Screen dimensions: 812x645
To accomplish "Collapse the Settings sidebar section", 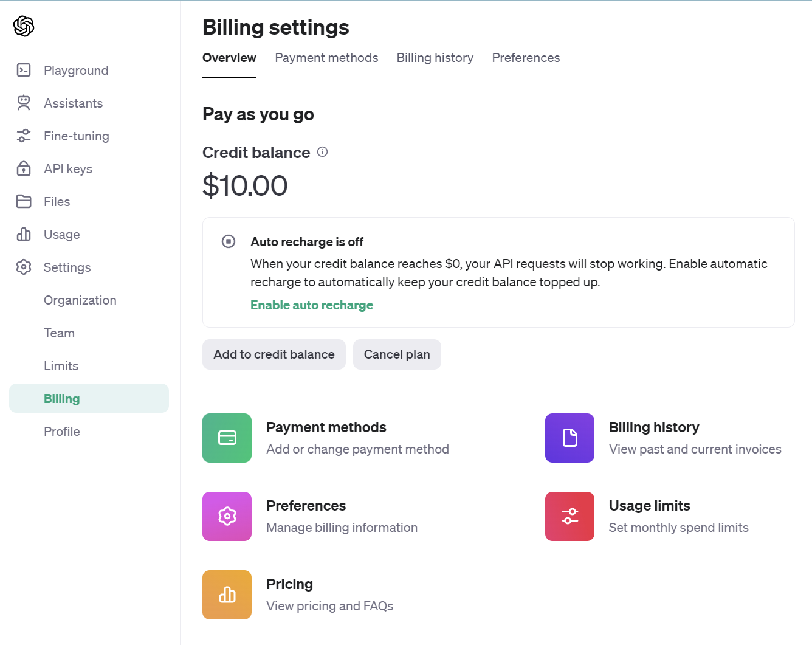I will 67,267.
